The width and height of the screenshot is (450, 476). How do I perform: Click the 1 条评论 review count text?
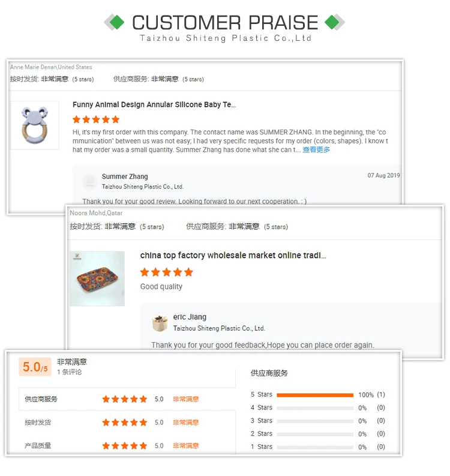click(x=70, y=372)
